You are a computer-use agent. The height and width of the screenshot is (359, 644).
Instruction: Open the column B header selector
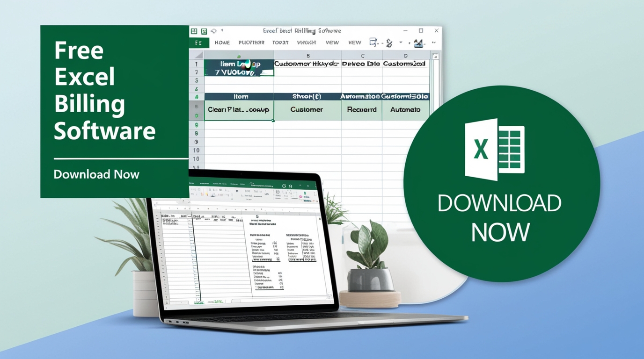tap(308, 55)
